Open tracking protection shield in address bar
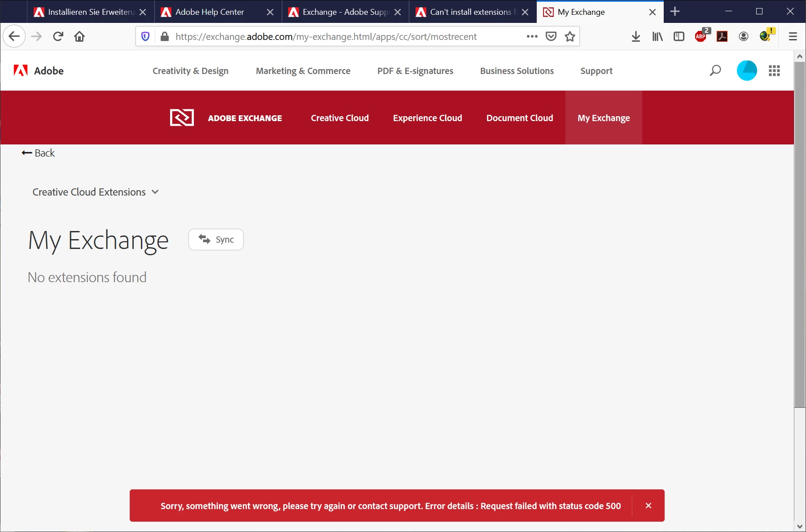 [x=145, y=36]
